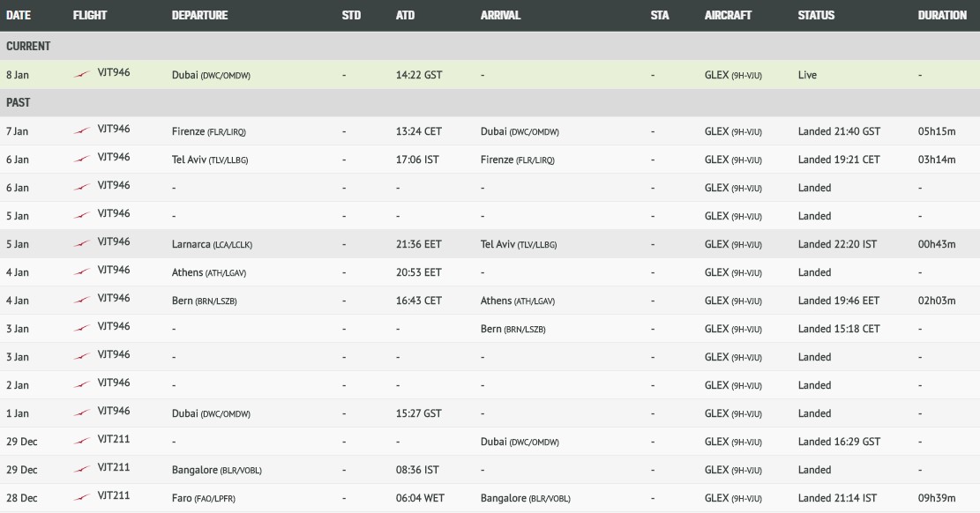Screen dimensions: 980x513
Task: Click the airline logo on the 1 Jan Dubai departure row
Action: [81, 413]
